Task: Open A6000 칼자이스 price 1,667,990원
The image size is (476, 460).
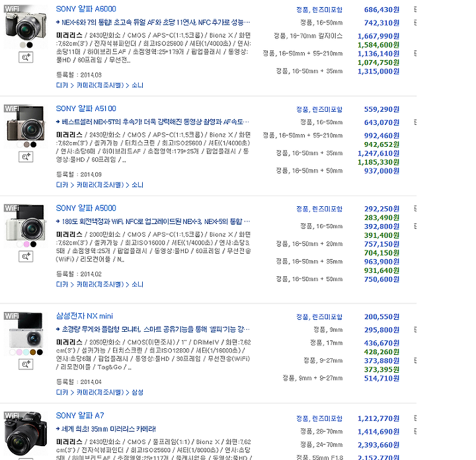Action: click(x=379, y=36)
